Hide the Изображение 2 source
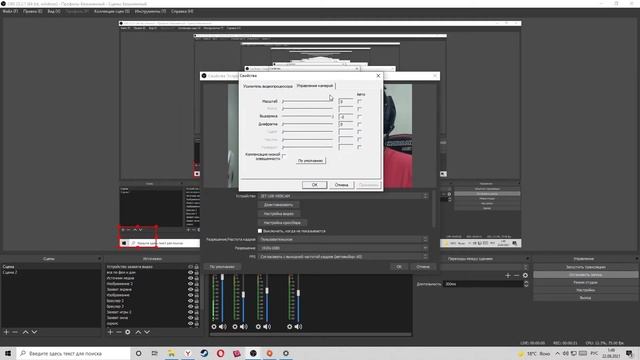The height and width of the screenshot is (360, 640). [x=190, y=284]
